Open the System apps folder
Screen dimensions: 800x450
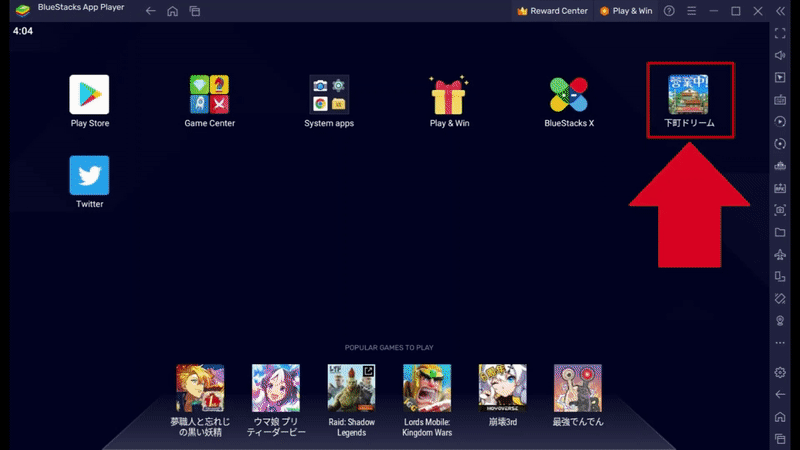tap(329, 95)
